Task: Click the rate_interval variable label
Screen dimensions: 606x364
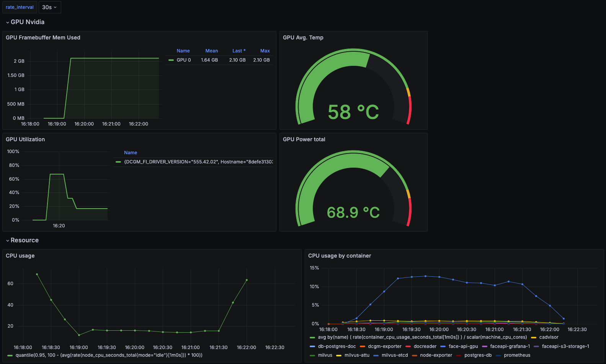Action: tap(20, 7)
